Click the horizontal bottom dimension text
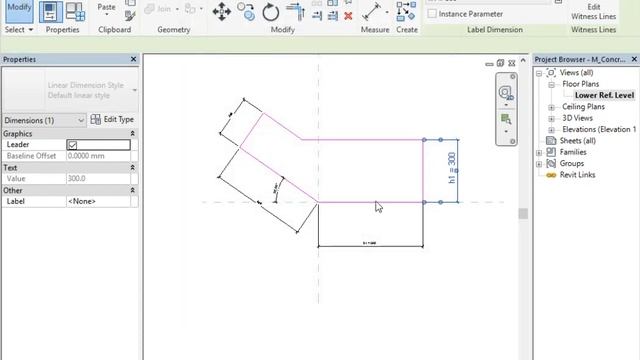Screen dimensions: 640x360 tap(369, 243)
